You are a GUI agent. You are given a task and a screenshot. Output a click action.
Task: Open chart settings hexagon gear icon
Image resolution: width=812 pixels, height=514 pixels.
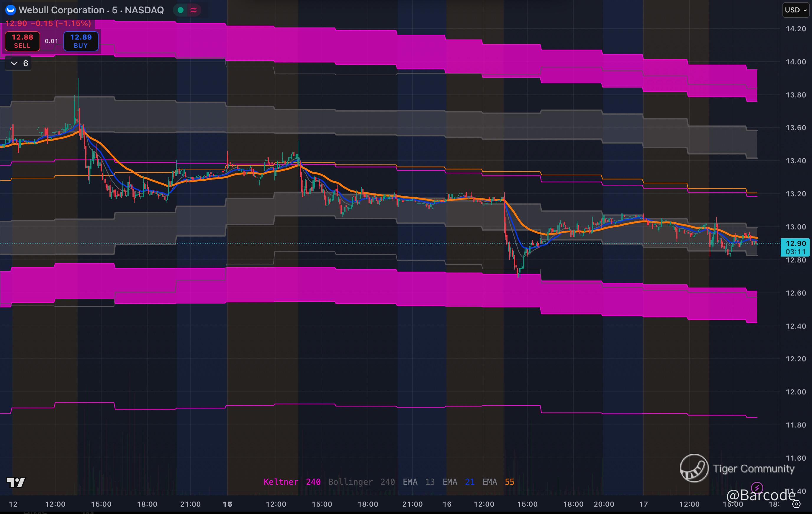pyautogui.click(x=796, y=504)
